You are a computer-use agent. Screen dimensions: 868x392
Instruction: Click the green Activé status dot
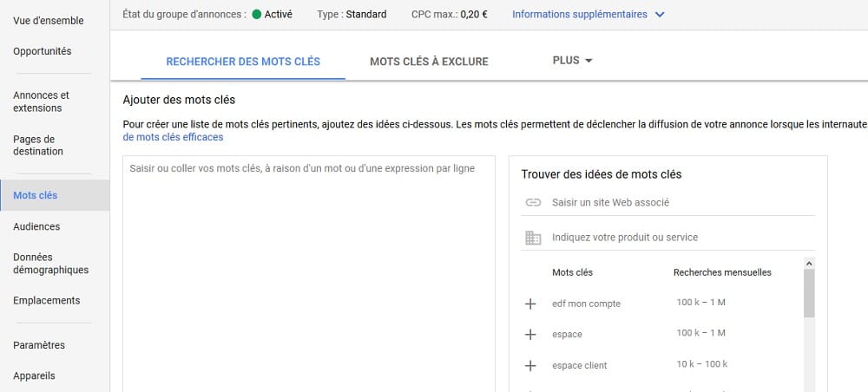256,15
